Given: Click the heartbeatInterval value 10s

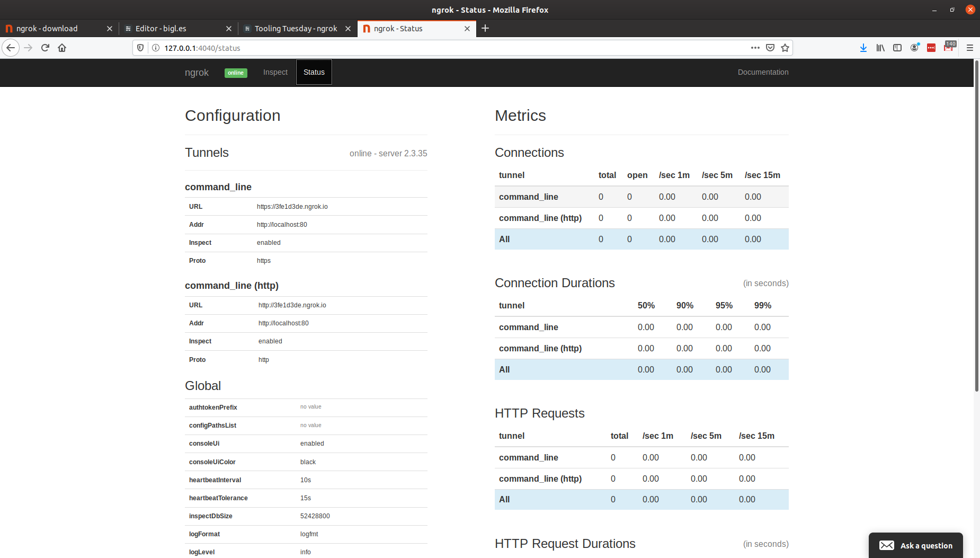Looking at the screenshot, I should 306,480.
